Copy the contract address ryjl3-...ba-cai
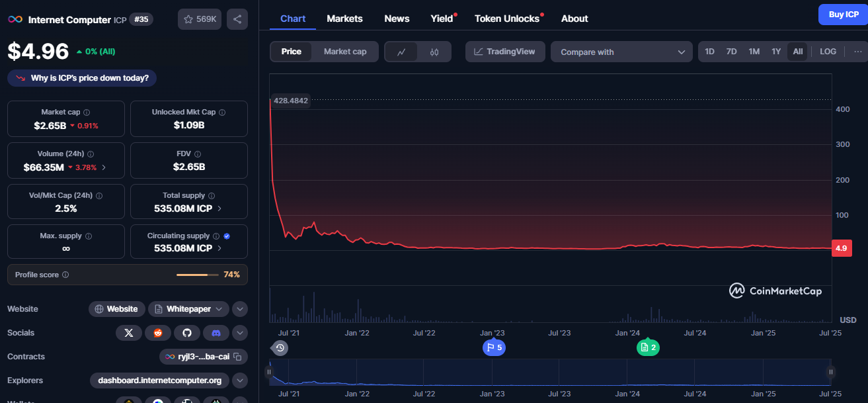868x403 pixels. (x=237, y=357)
